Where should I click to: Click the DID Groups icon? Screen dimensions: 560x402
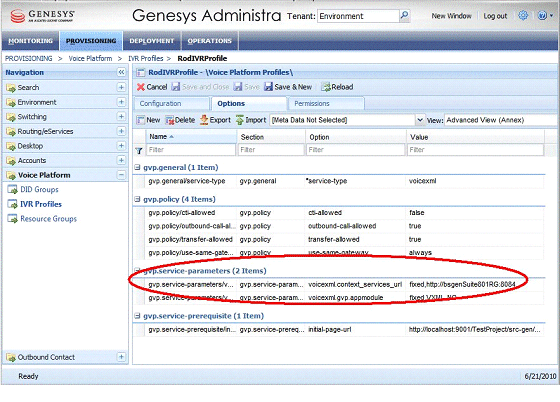(x=12, y=190)
